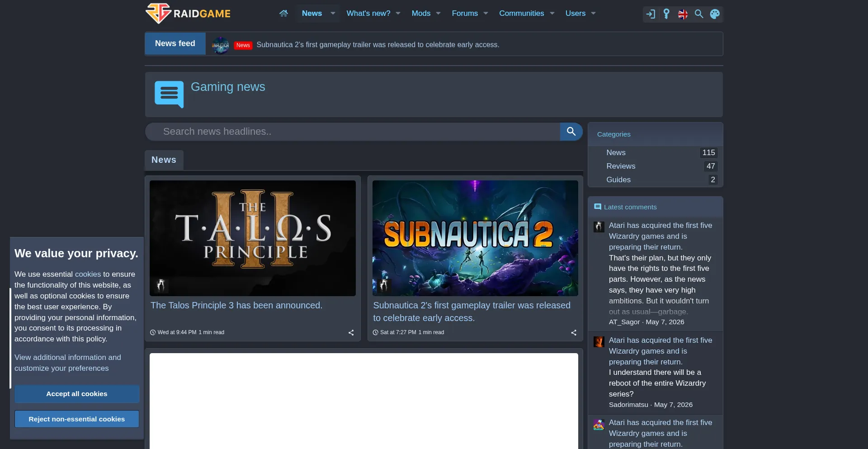This screenshot has height=449, width=868.
Task: Open the Gaming news heading link
Action: click(x=228, y=87)
